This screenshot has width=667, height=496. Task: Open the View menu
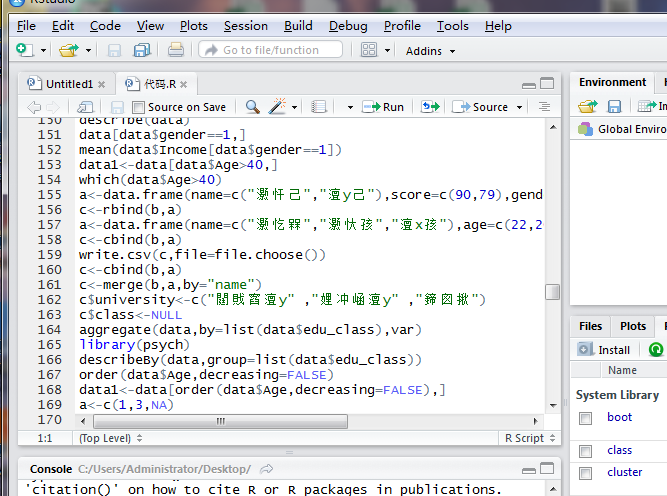tap(150, 26)
